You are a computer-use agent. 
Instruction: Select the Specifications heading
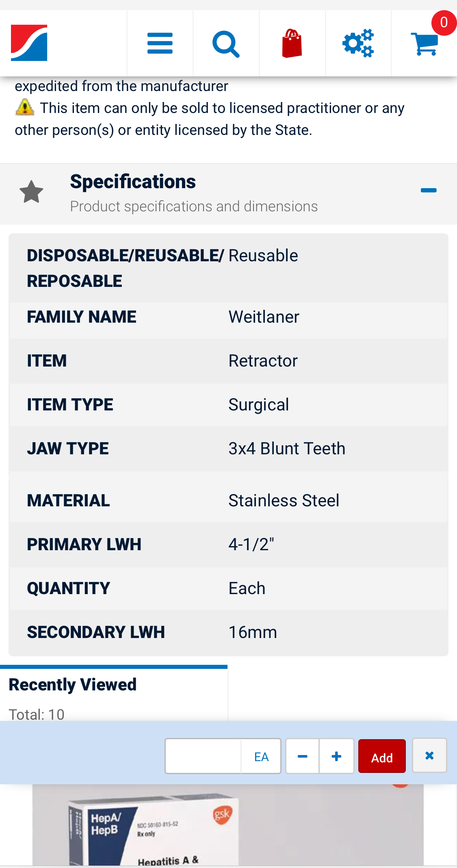[133, 181]
